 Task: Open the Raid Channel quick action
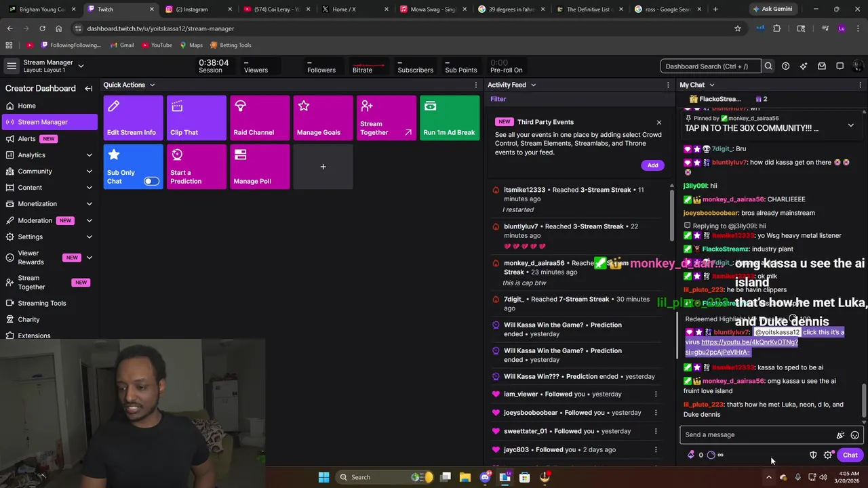260,118
